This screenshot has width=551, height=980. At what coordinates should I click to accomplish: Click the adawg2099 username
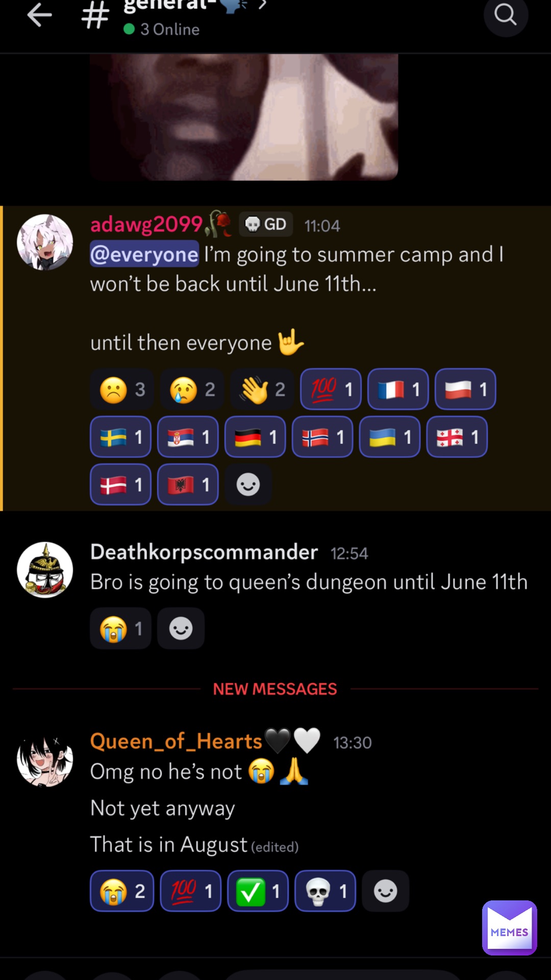(146, 225)
